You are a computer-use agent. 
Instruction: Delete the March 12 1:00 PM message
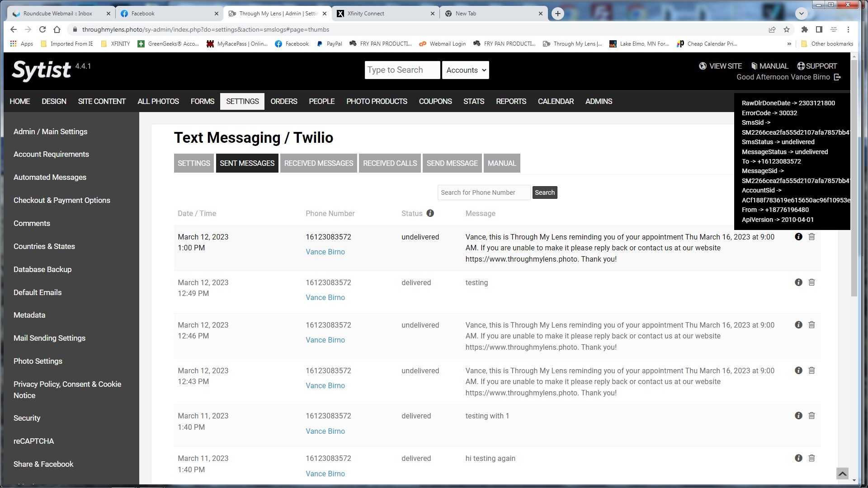[x=811, y=237]
